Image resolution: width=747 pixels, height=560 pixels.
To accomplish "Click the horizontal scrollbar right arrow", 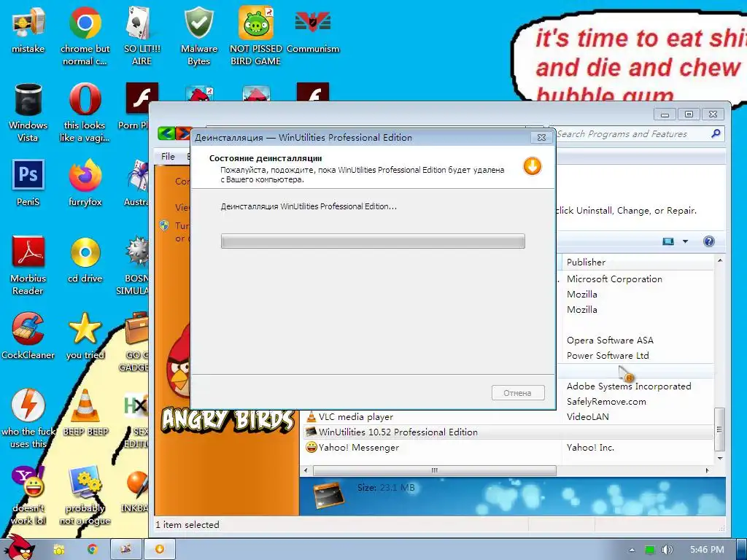I will point(708,470).
